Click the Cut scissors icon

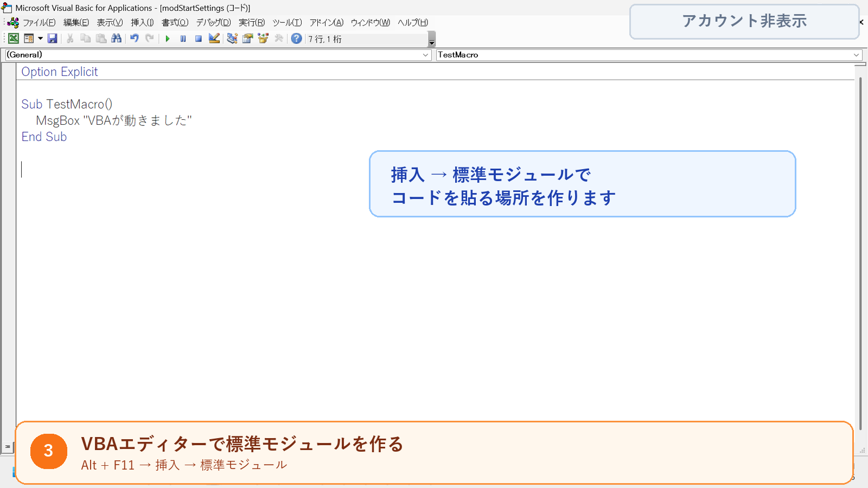pos(70,38)
